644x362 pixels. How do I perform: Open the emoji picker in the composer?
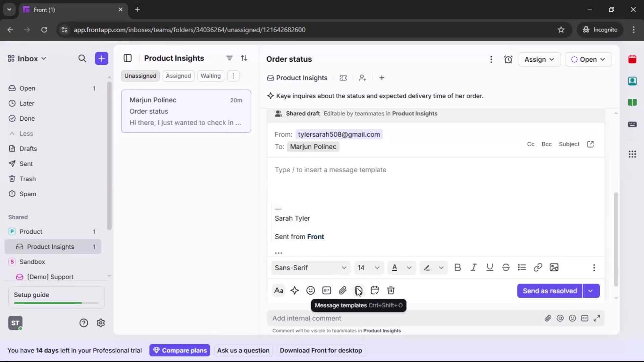[310, 290]
